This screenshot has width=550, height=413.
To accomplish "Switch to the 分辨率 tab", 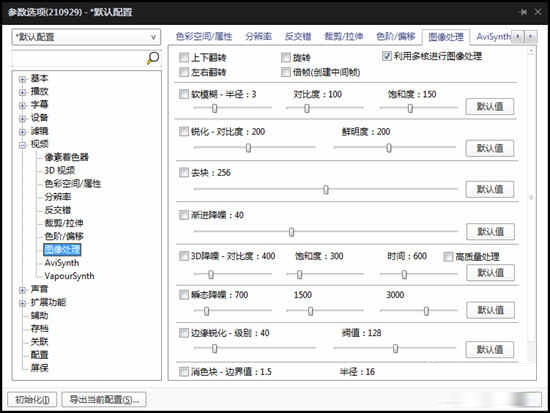I will click(259, 36).
